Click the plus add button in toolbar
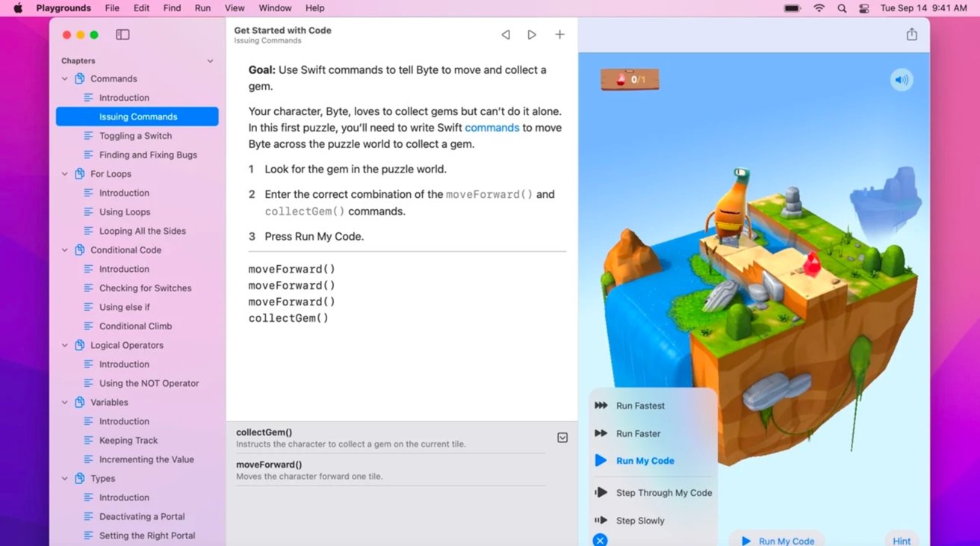 point(559,34)
